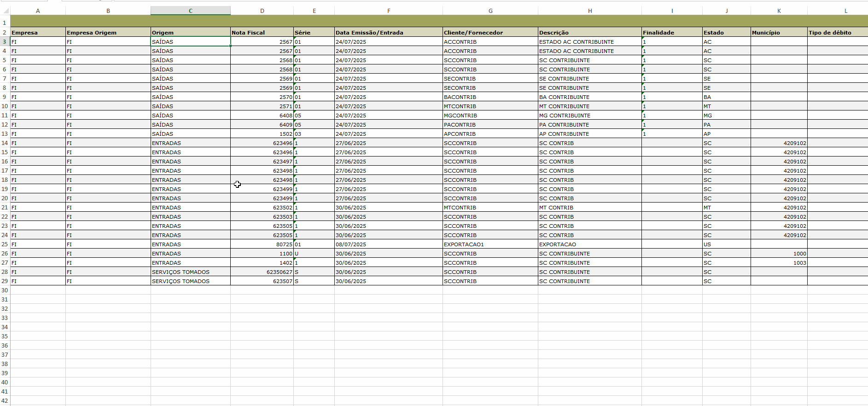Click Município 4209102 in row 14
The image size is (868, 406).
coord(779,143)
